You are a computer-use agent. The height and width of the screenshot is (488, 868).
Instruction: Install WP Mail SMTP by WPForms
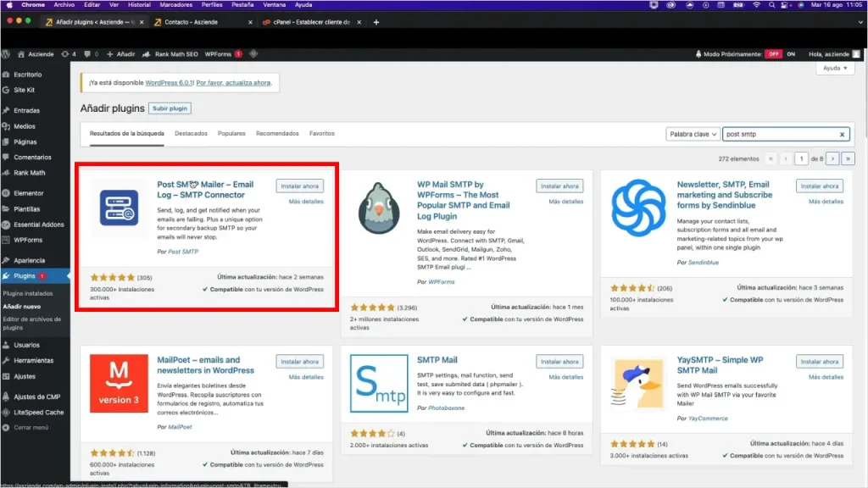point(559,186)
